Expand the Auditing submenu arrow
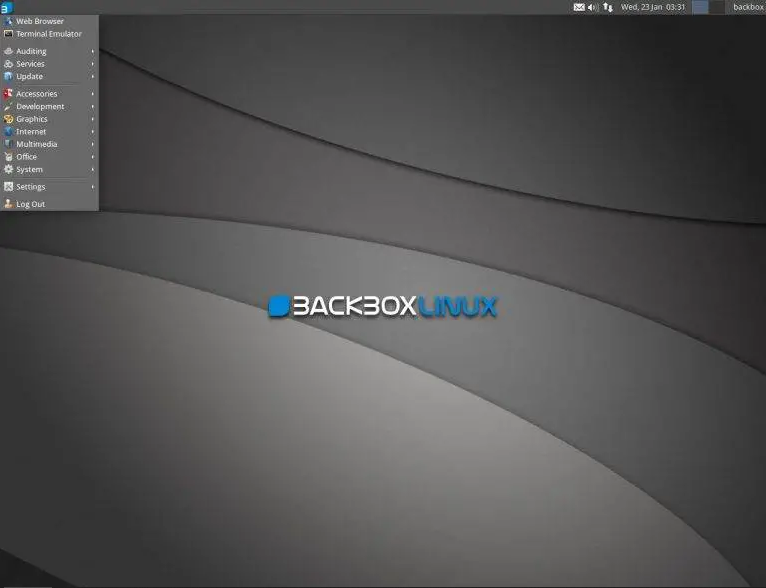 point(92,51)
